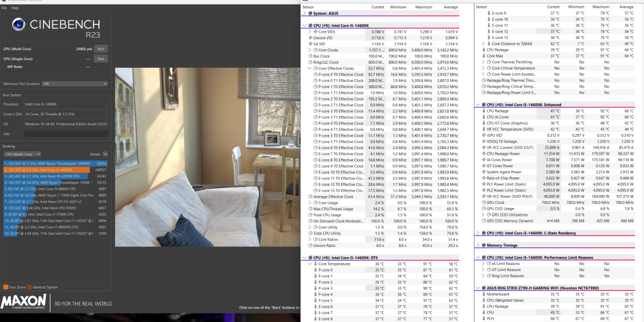Click the clock icon beside GPU Clock
644x322 pixels.
tap(484, 202)
